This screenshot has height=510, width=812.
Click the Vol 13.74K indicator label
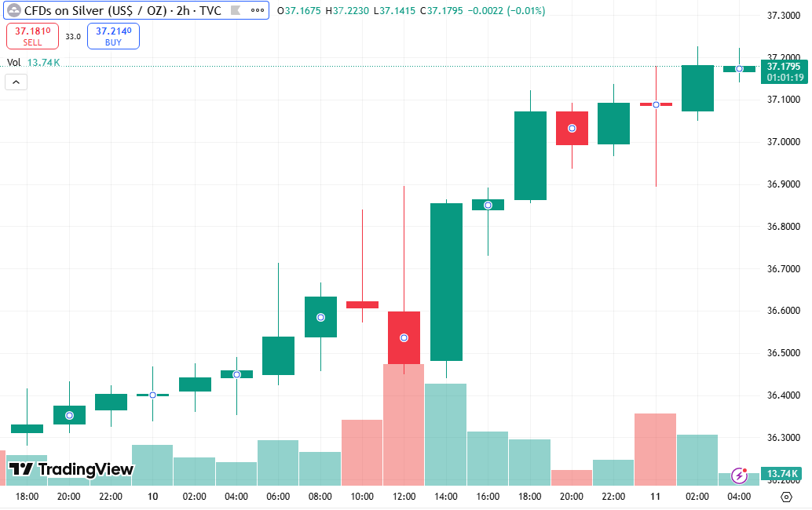pyautogui.click(x=33, y=63)
